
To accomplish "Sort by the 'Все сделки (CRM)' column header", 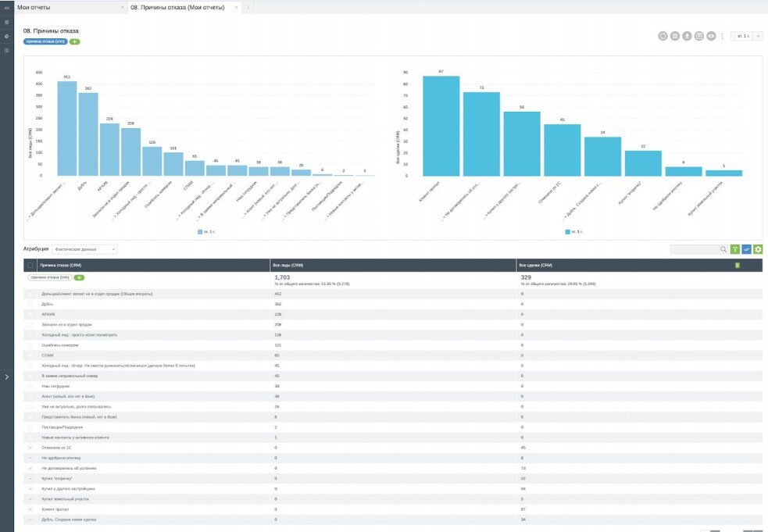I will tap(536, 265).
